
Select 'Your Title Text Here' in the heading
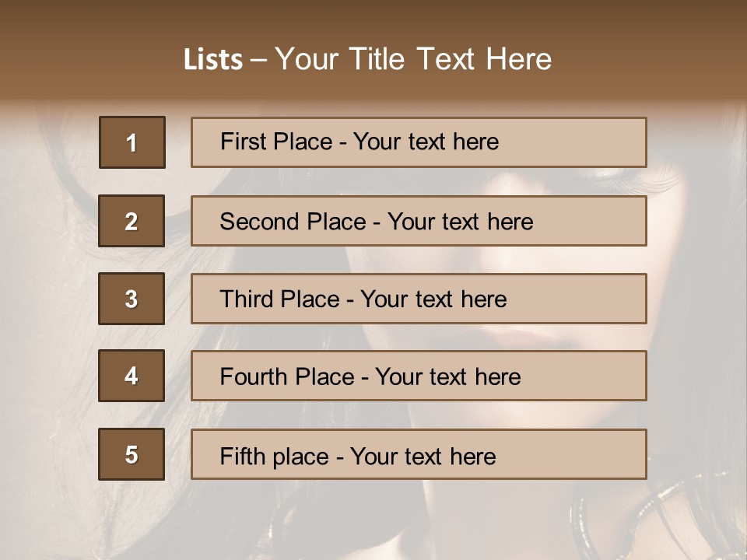point(413,59)
